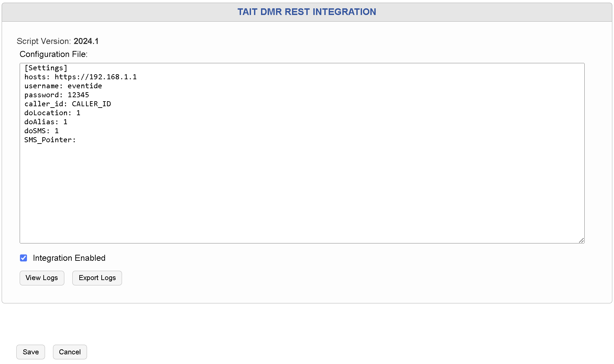This screenshot has height=364, width=614.
Task: Toggle the Integration Enabled checkbox
Action: pos(23,258)
